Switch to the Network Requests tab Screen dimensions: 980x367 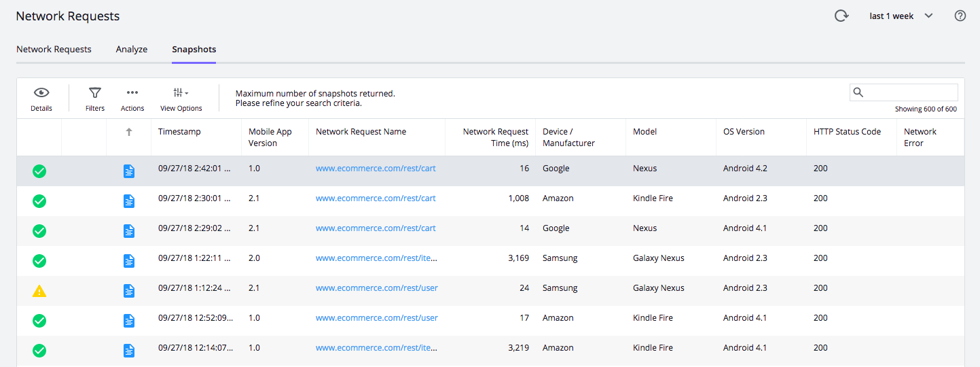(54, 49)
